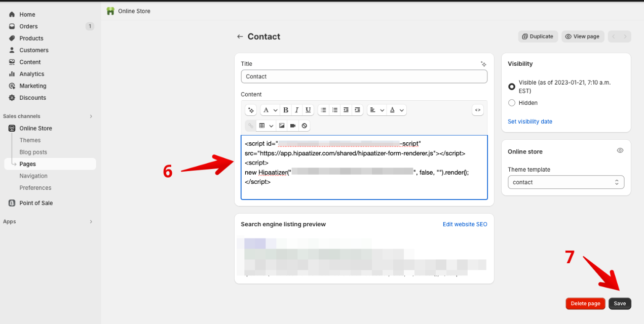Insert an image into the content

coord(282,126)
